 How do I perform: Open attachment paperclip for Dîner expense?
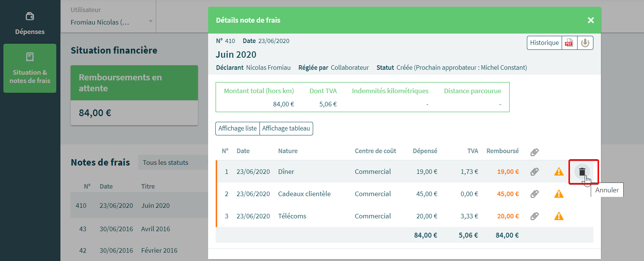click(534, 172)
